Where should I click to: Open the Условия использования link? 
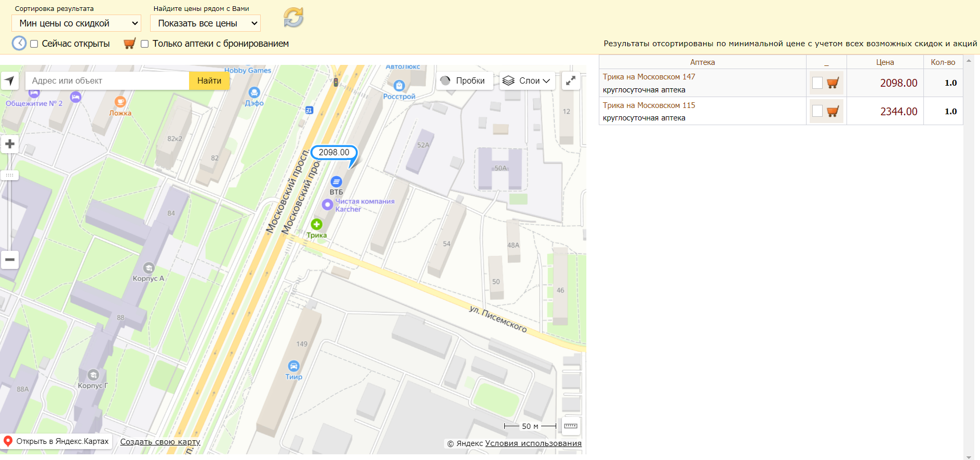(533, 443)
